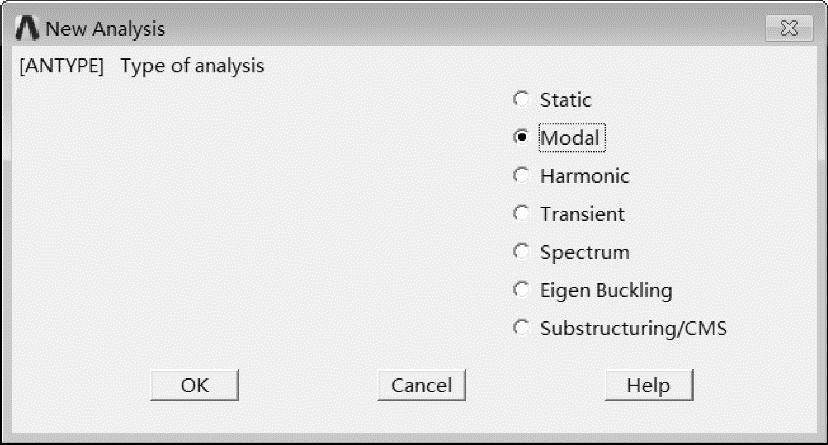Viewport: 828px width, 445px height.
Task: Click the Static label text
Action: click(x=566, y=100)
